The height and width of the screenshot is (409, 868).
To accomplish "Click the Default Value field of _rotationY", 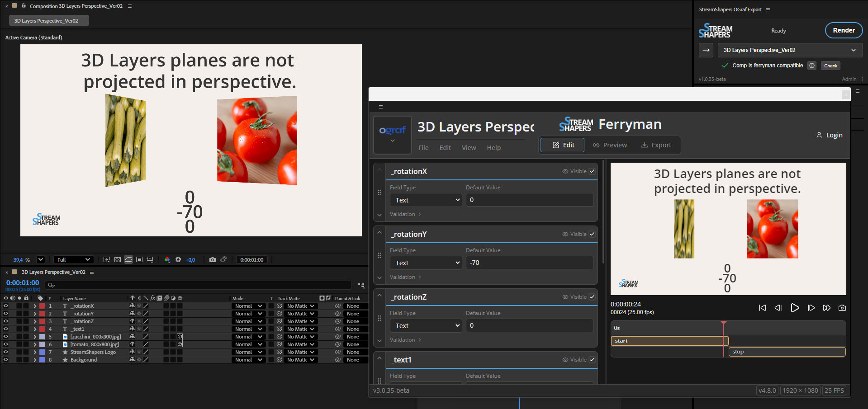I will point(530,263).
